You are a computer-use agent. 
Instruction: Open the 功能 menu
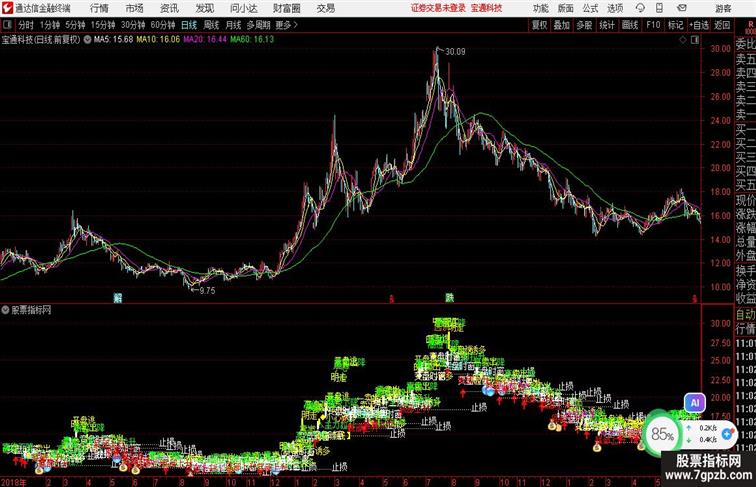[540, 8]
